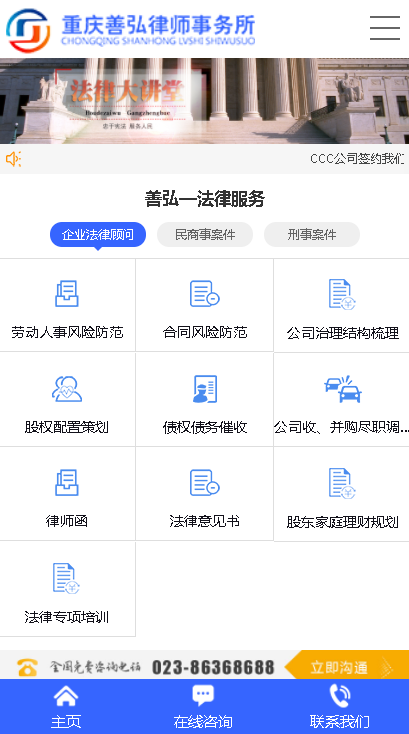Open 公司治理结构梳理 service text

click(343, 333)
